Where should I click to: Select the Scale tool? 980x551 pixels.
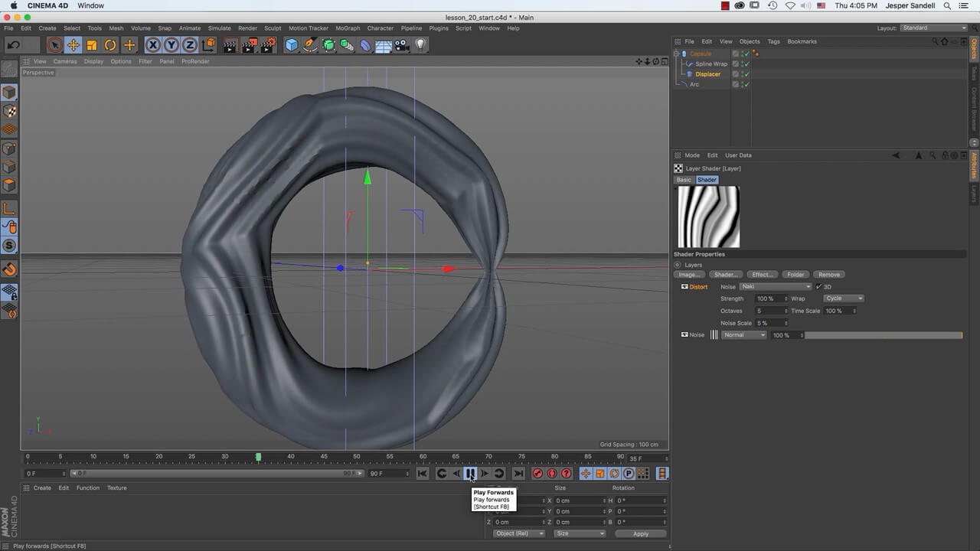pyautogui.click(x=90, y=44)
